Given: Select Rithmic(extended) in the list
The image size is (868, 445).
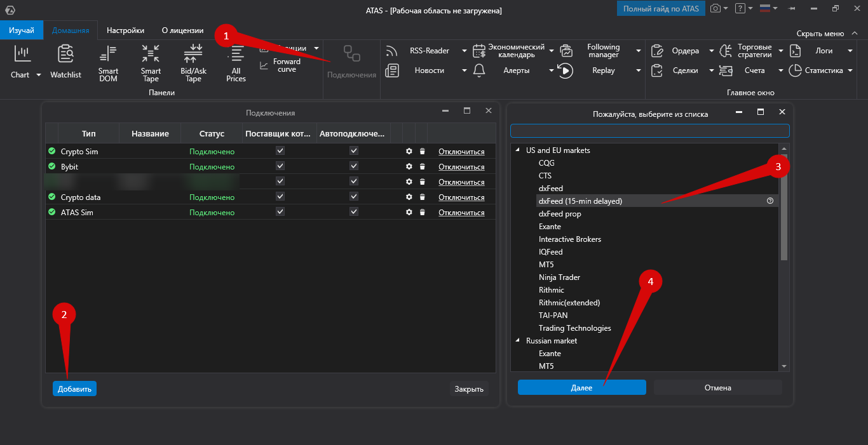Looking at the screenshot, I should click(x=569, y=303).
